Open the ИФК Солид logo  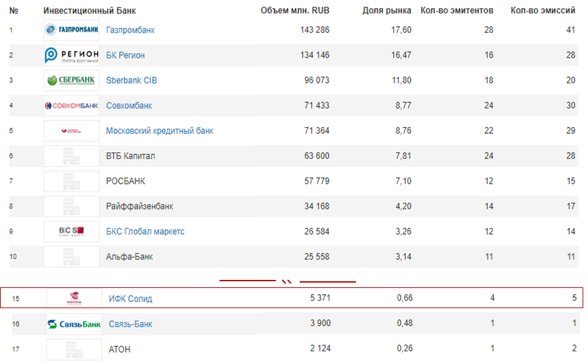[74, 299]
